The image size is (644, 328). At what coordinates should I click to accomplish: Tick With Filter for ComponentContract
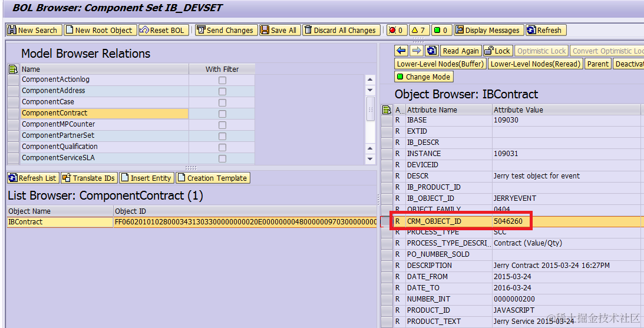tap(222, 114)
